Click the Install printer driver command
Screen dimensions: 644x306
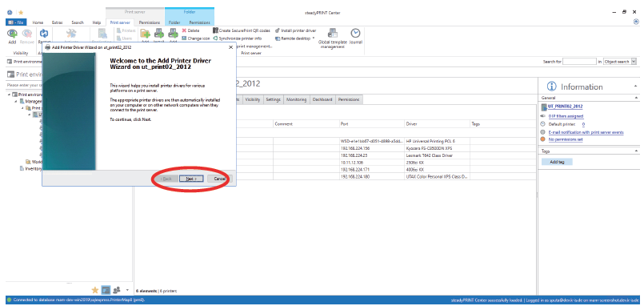pos(296,30)
